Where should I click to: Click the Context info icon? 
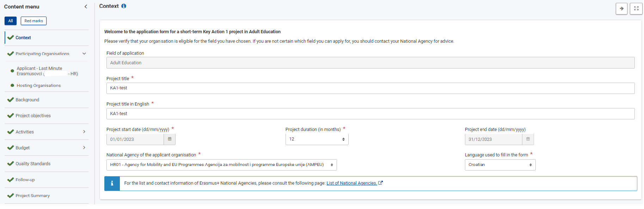[124, 6]
